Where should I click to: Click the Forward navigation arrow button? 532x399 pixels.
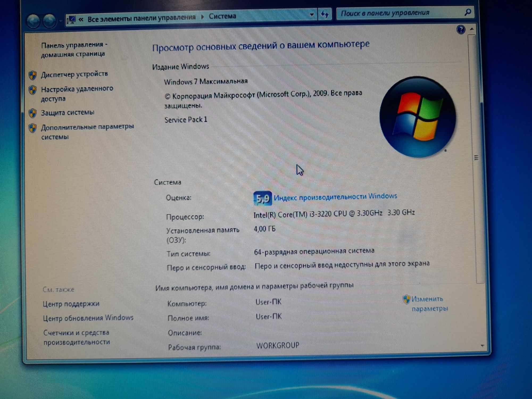(49, 21)
